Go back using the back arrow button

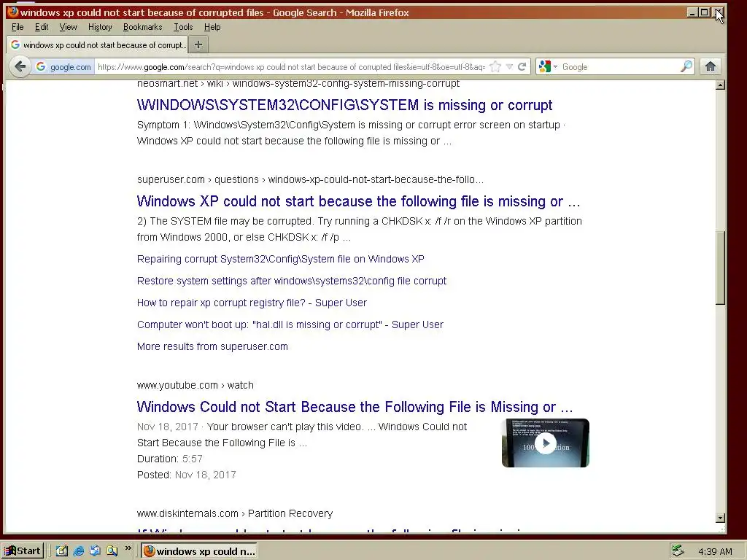tap(20, 66)
